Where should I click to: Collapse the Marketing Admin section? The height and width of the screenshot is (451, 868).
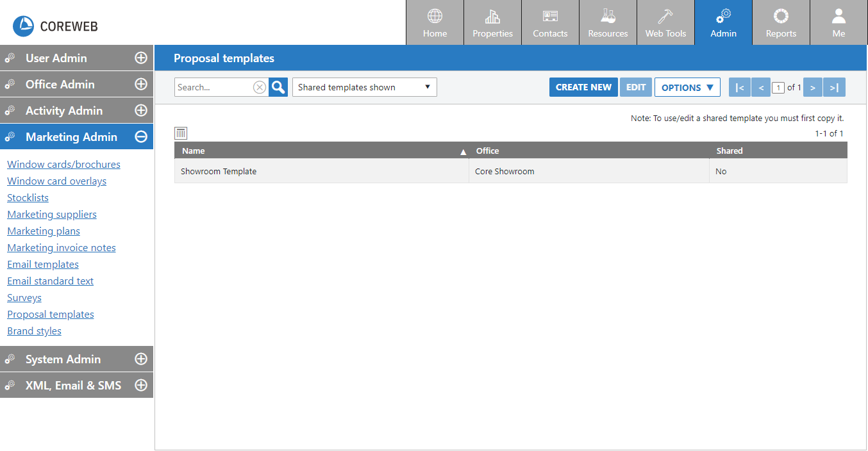[140, 137]
